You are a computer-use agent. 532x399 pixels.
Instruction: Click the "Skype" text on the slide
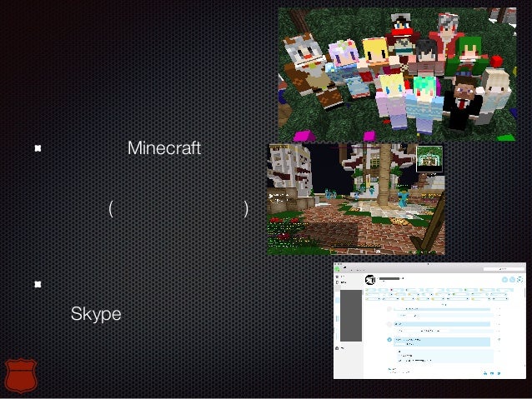(x=96, y=314)
